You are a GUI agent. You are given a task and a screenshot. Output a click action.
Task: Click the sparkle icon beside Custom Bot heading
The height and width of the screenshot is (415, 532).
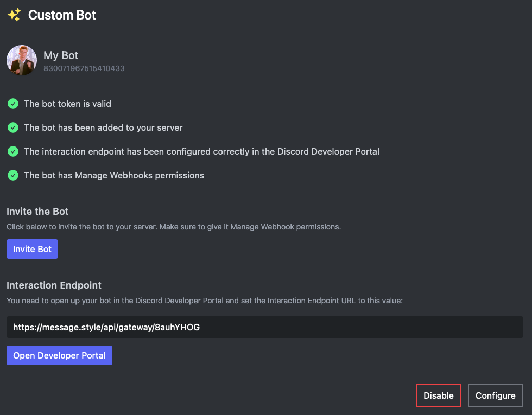[x=14, y=15]
